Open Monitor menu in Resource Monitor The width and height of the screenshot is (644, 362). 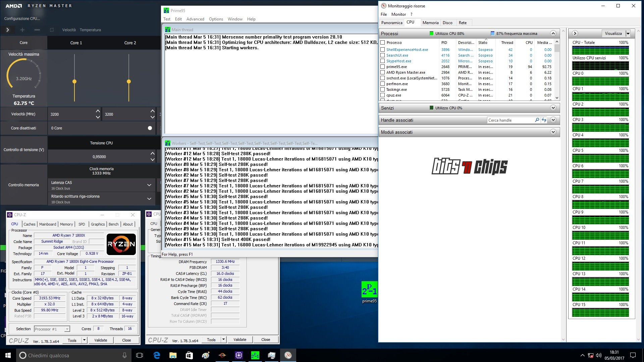[398, 14]
